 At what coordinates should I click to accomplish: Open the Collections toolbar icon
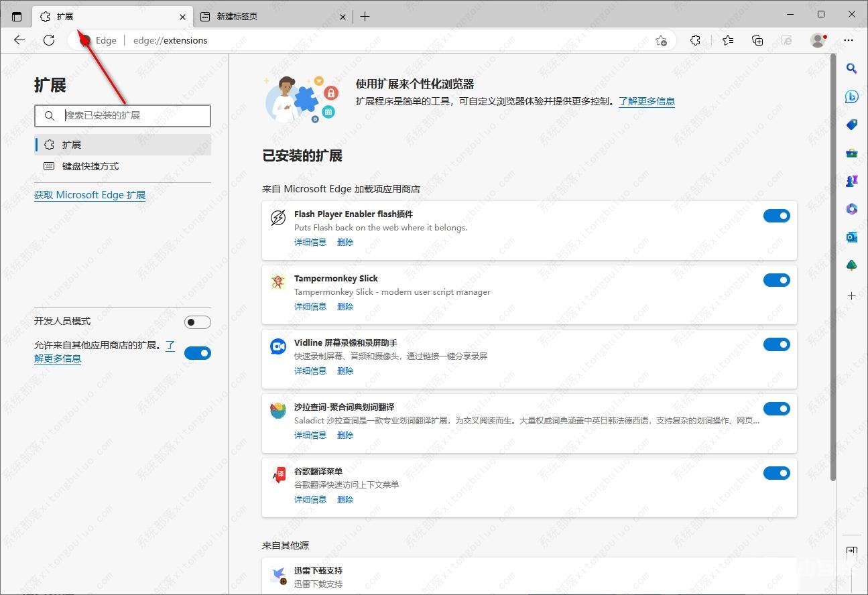(757, 40)
